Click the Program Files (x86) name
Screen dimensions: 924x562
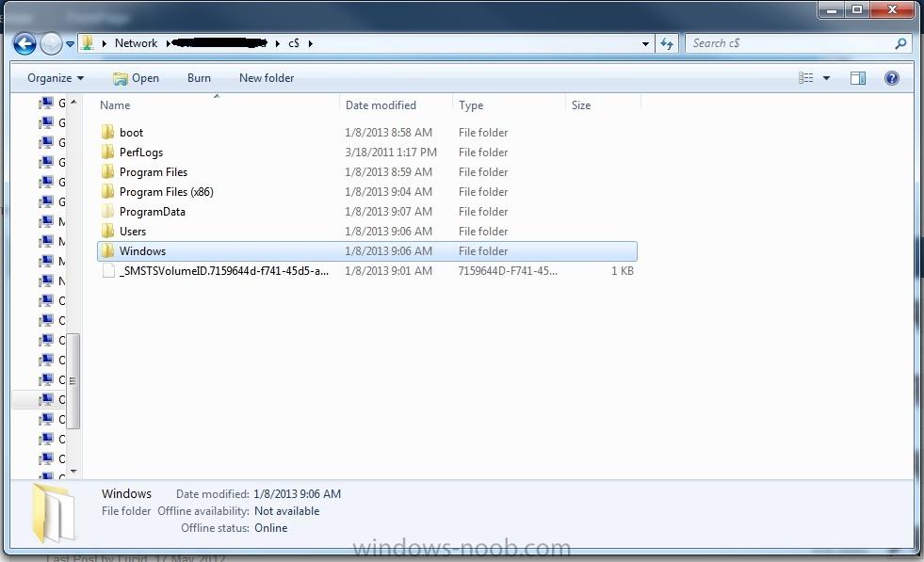point(166,191)
